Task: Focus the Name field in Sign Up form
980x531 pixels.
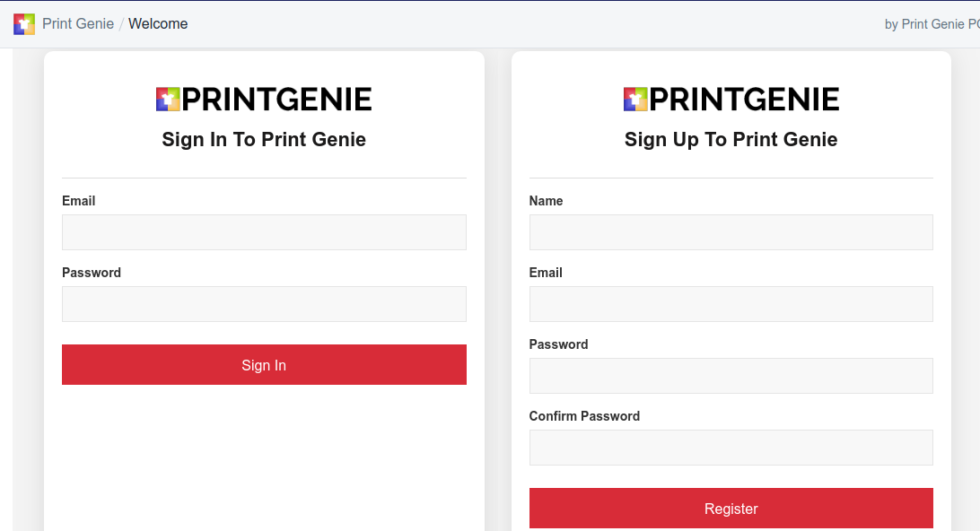Action: pyautogui.click(x=731, y=232)
